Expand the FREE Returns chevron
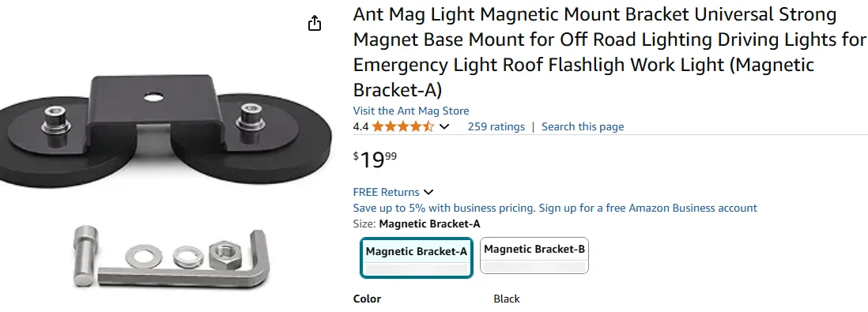Screen dimensions: 868x312 (x=428, y=192)
